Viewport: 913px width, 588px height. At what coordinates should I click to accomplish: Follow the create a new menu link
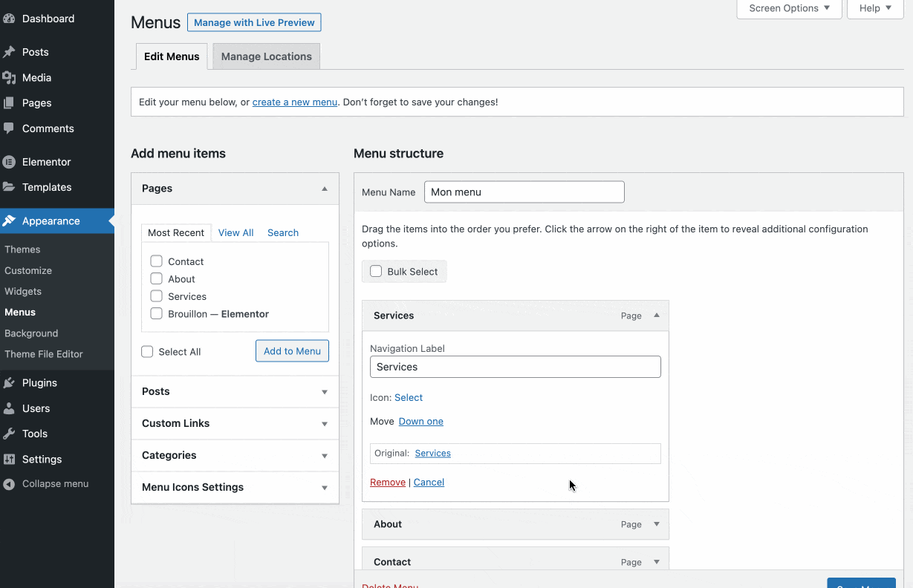coord(295,102)
